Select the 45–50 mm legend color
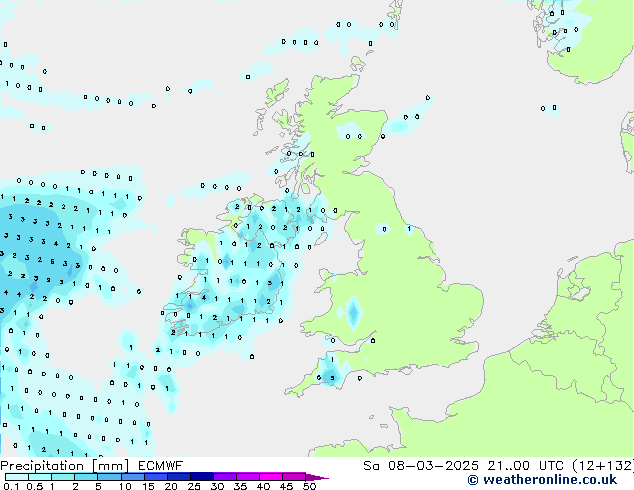The height and width of the screenshot is (490, 634). [x=294, y=477]
